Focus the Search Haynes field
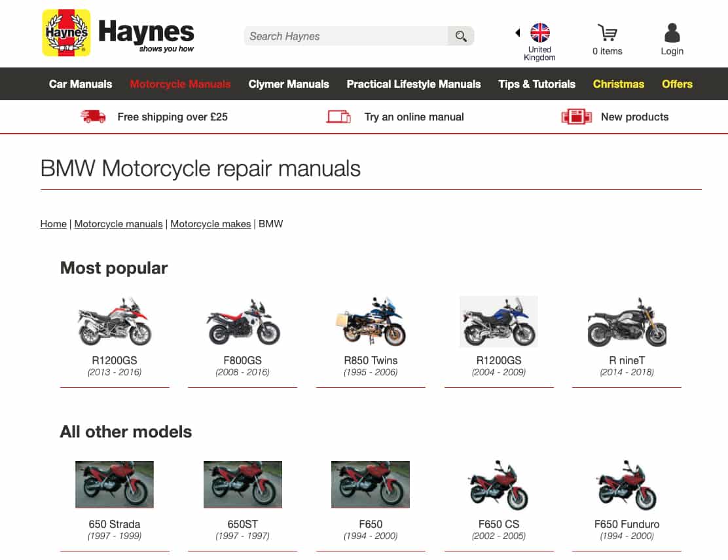This screenshot has height=560, width=728. click(346, 36)
